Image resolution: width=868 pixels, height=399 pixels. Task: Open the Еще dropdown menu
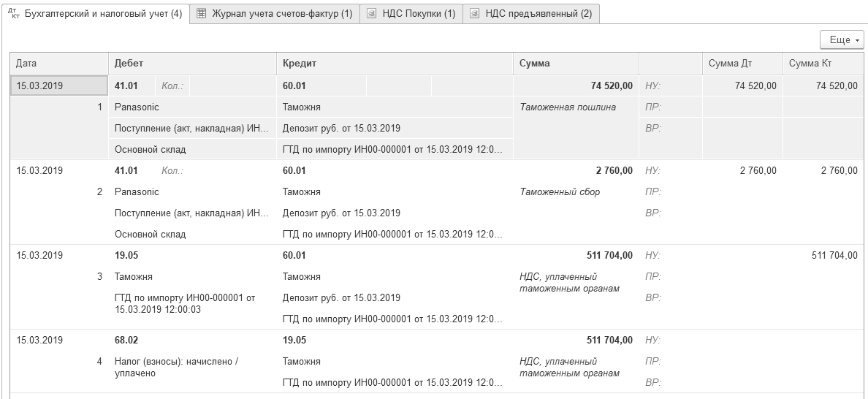pos(842,39)
